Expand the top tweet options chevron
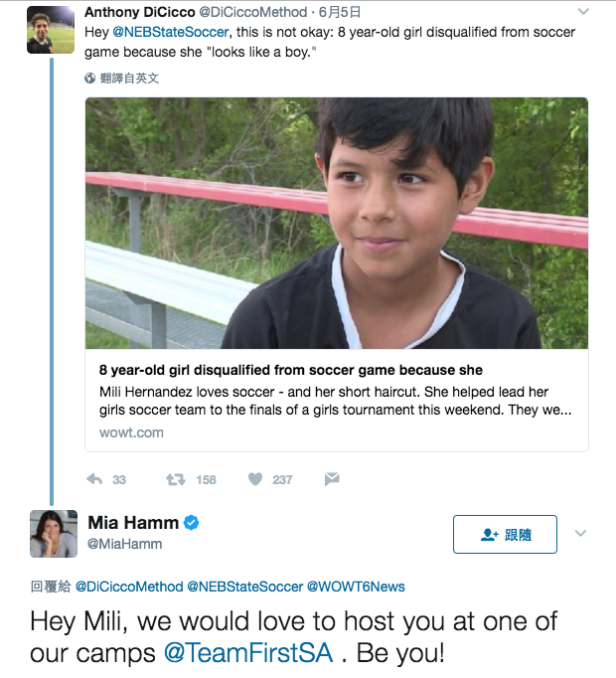Image resolution: width=616 pixels, height=678 pixels. coord(583,12)
